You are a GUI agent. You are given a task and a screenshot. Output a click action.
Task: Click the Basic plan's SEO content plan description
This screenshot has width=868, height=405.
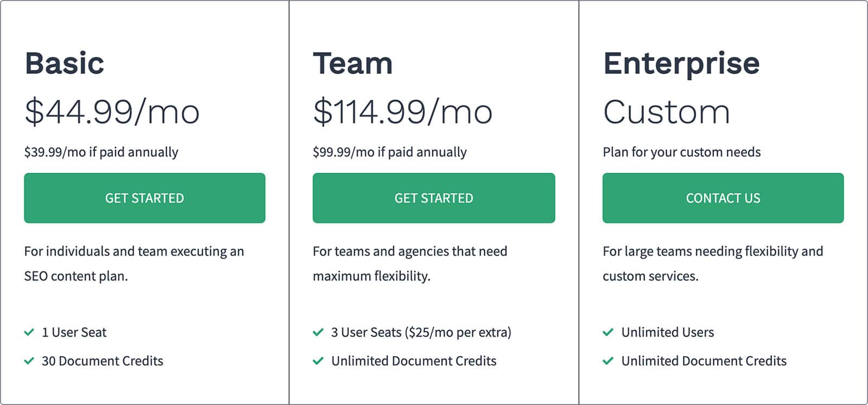pos(135,264)
